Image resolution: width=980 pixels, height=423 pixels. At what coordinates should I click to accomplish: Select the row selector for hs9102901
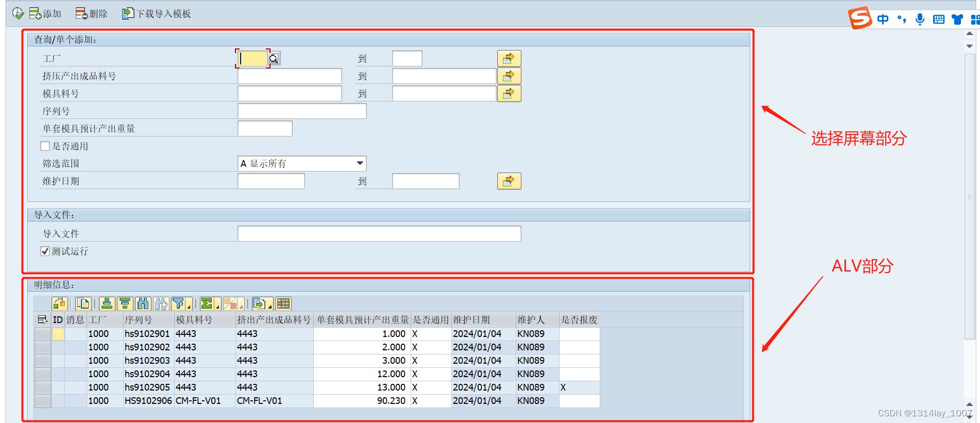point(43,334)
